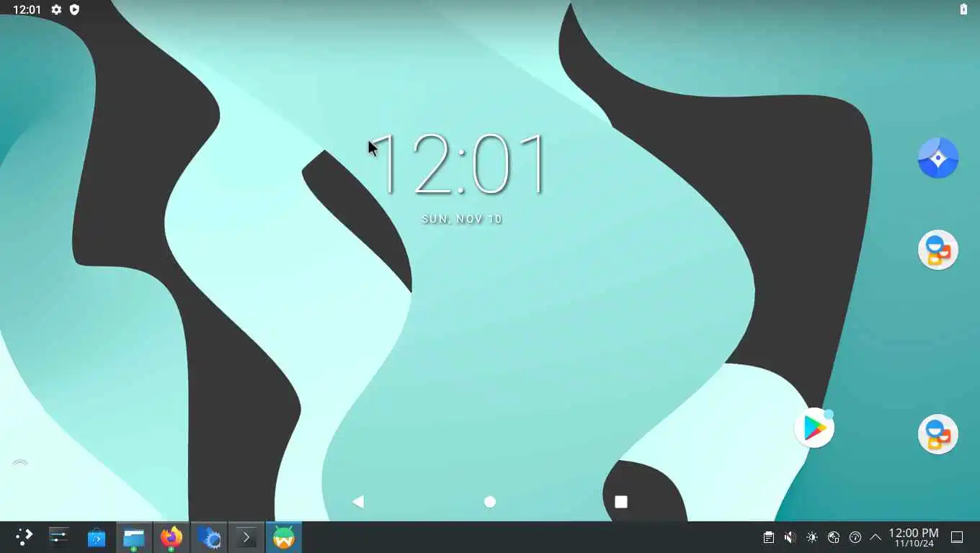Tap the Android recents square button
Image resolution: width=980 pixels, height=553 pixels.
point(621,502)
